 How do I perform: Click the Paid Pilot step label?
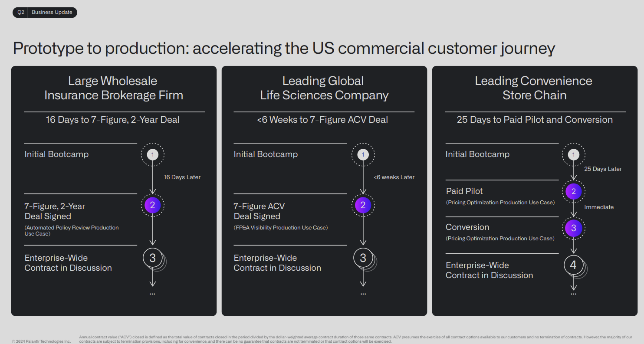[x=464, y=191]
